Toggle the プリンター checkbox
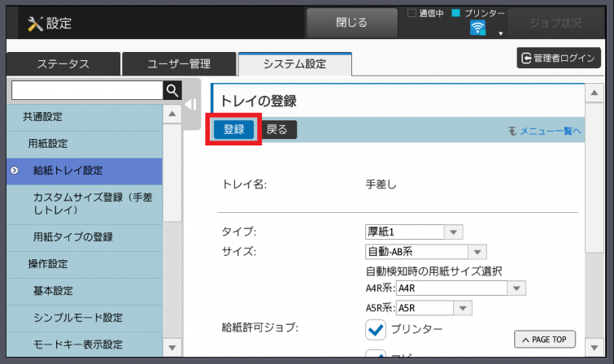 point(376,330)
